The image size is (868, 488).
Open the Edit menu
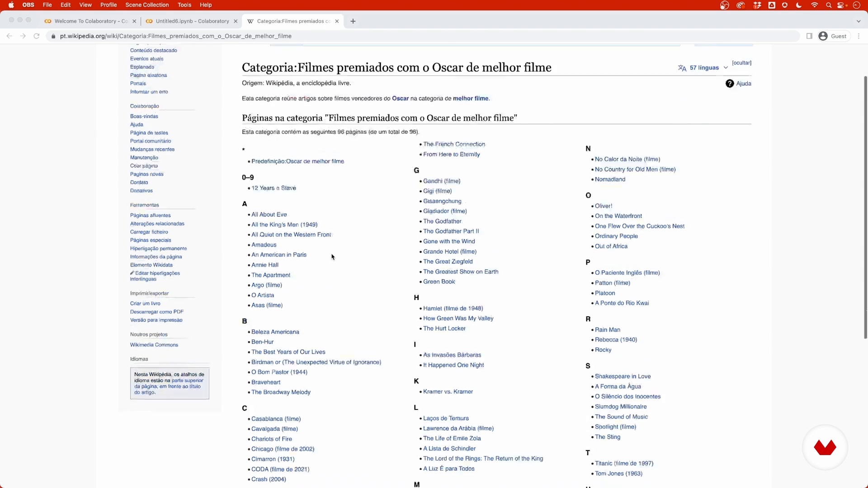click(66, 5)
